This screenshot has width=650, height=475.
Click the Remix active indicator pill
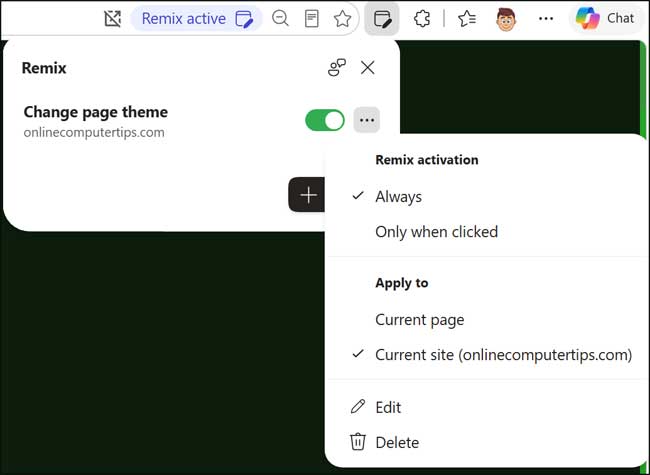196,19
